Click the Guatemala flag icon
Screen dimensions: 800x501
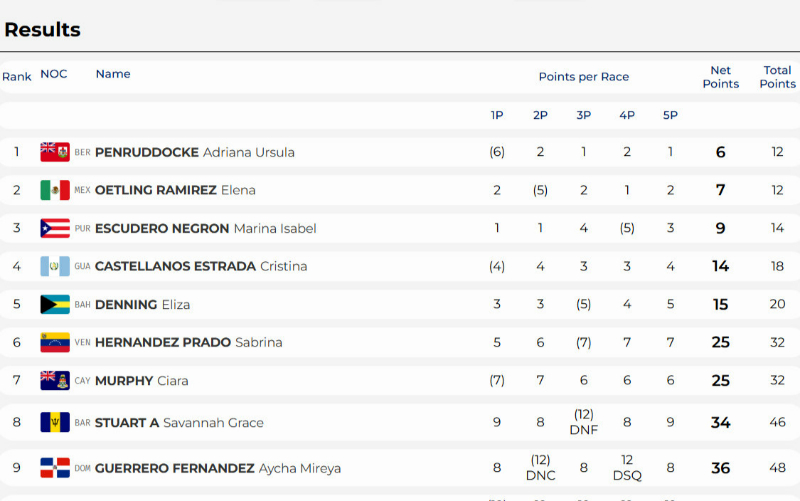(55, 266)
